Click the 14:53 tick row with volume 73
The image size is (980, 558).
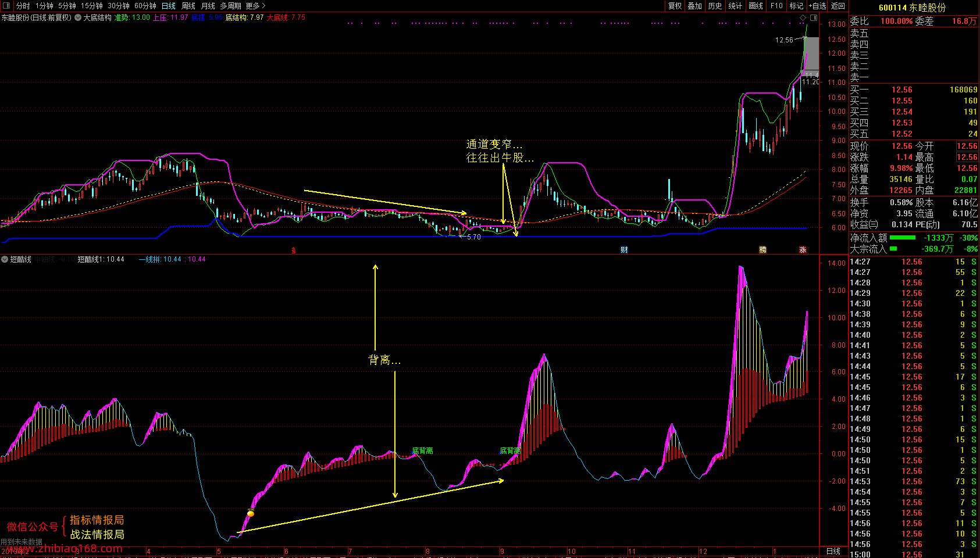click(914, 481)
